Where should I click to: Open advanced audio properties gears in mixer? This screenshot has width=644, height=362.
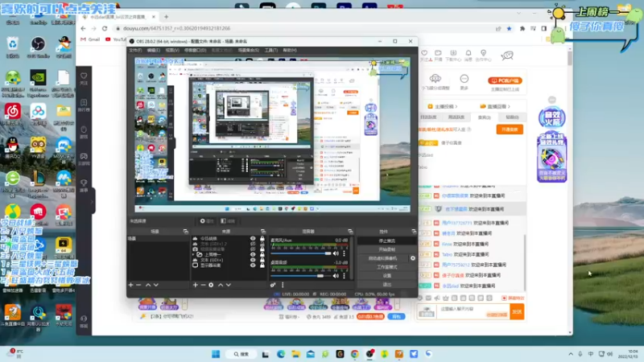click(273, 285)
